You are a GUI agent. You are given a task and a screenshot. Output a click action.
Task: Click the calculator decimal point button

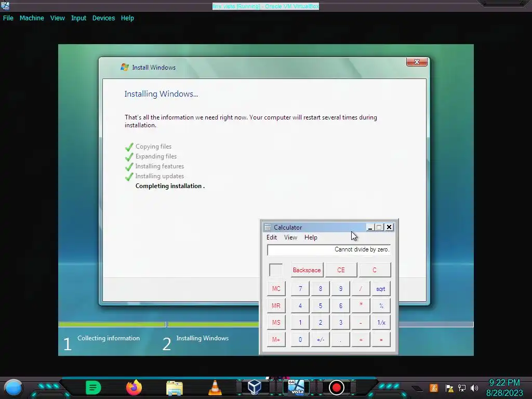[341, 339]
